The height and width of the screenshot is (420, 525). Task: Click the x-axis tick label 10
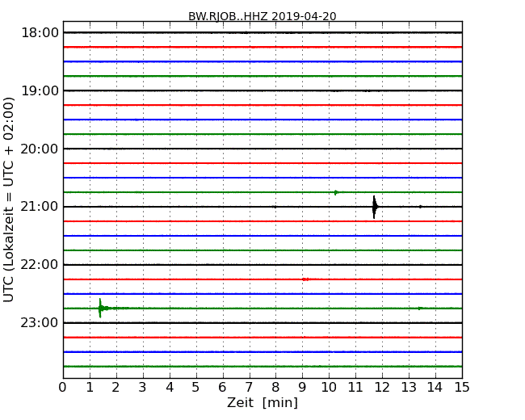click(x=329, y=388)
